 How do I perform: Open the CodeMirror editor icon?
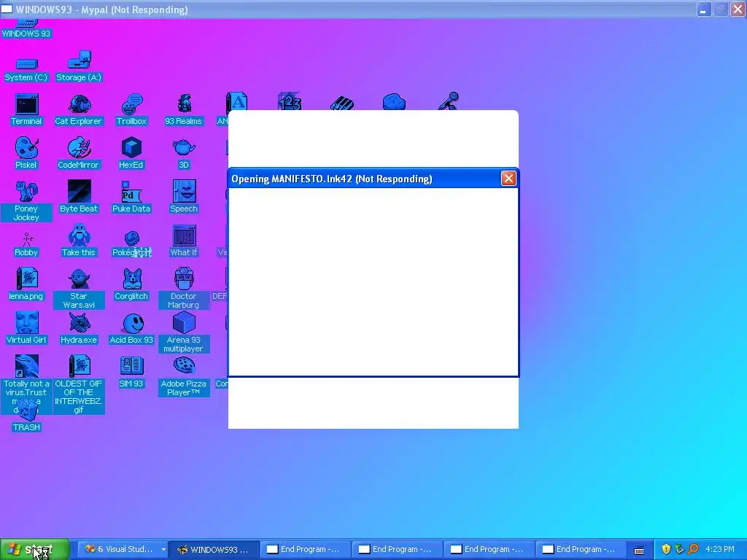point(79,153)
